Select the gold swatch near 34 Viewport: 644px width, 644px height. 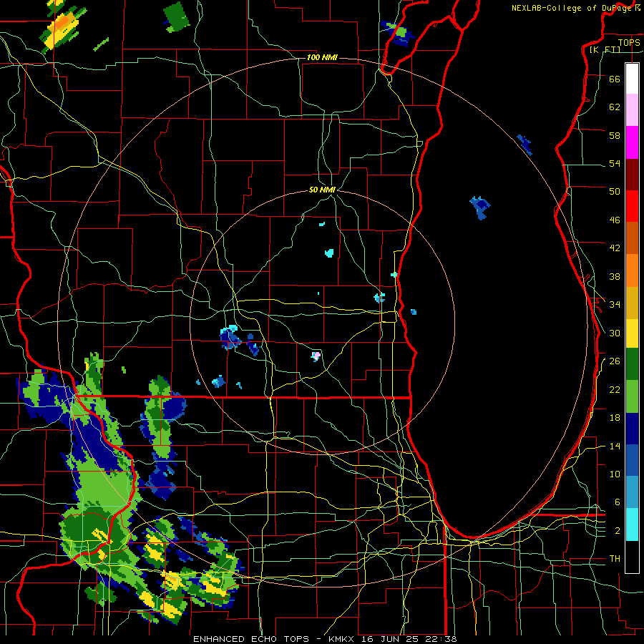[632, 303]
